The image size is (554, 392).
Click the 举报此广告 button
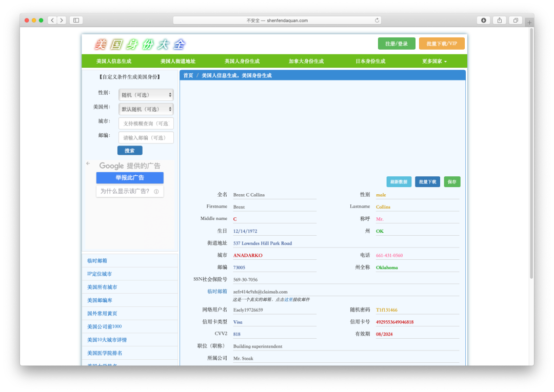[130, 178]
